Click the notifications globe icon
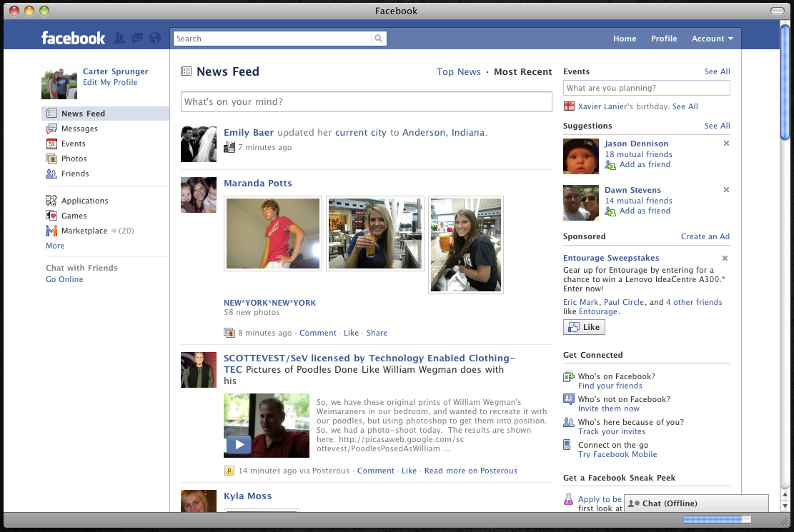Viewport: 794px width, 532px height. (x=156, y=39)
